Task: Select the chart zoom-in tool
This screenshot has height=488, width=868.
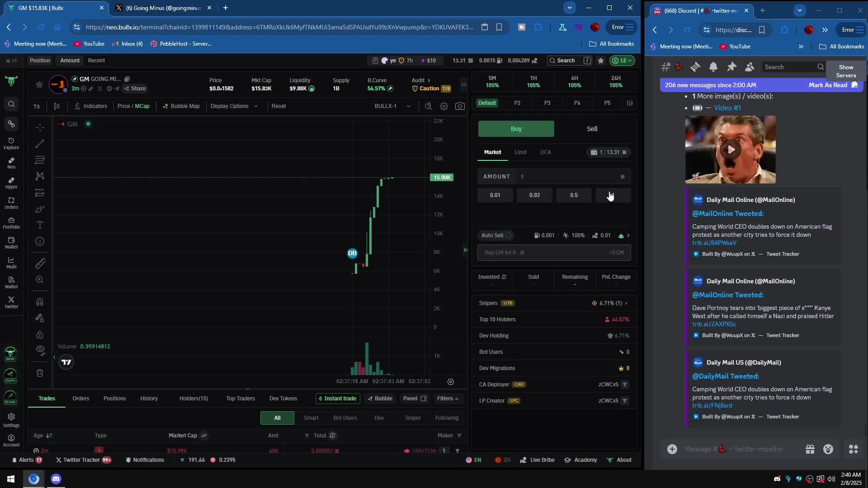Action: pos(40,280)
